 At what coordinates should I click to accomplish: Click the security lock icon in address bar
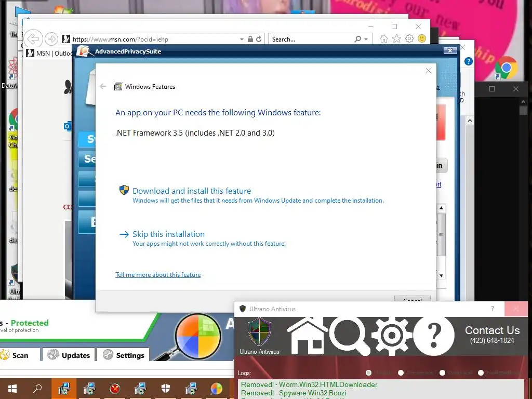[x=250, y=39]
